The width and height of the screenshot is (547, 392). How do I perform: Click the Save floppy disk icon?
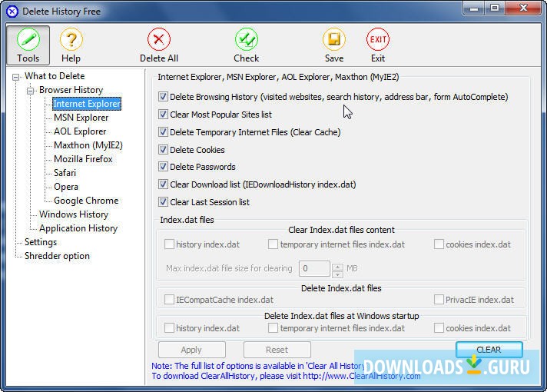(334, 39)
